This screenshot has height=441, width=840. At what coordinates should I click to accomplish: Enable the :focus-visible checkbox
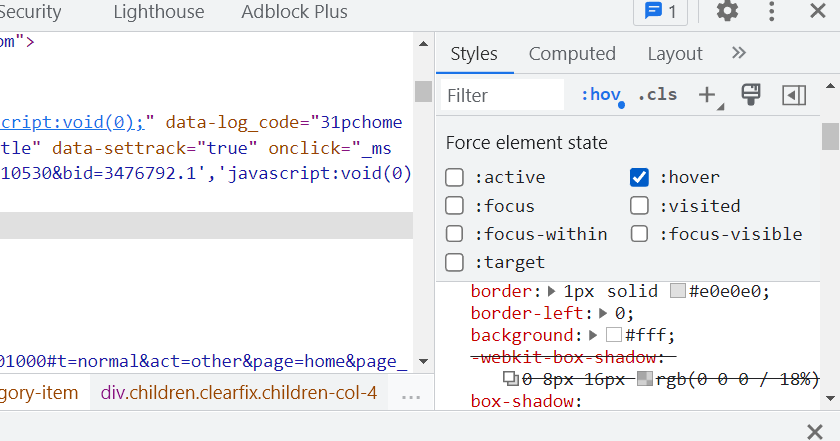click(640, 234)
